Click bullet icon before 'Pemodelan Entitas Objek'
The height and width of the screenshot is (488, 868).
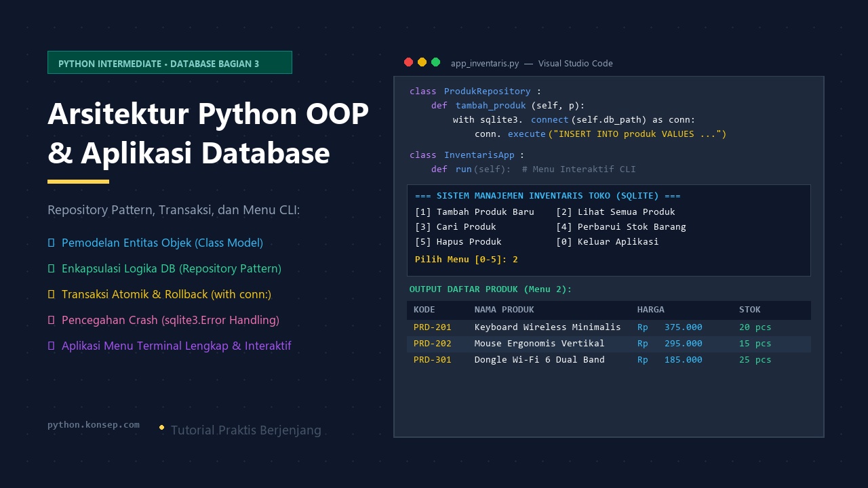[x=51, y=243]
